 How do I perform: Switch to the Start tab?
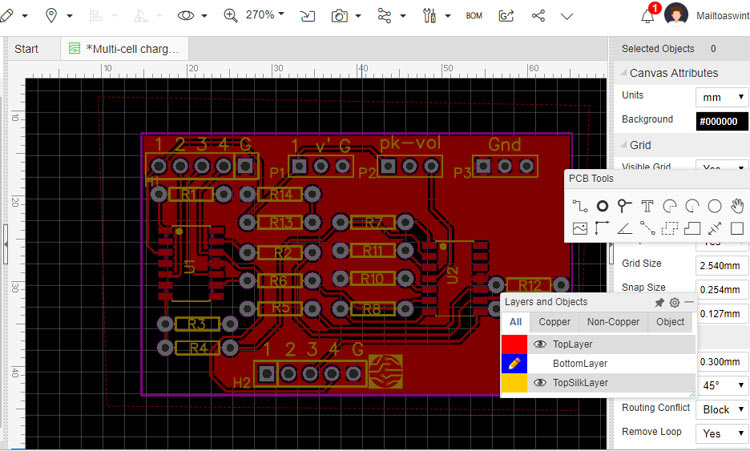(x=26, y=49)
